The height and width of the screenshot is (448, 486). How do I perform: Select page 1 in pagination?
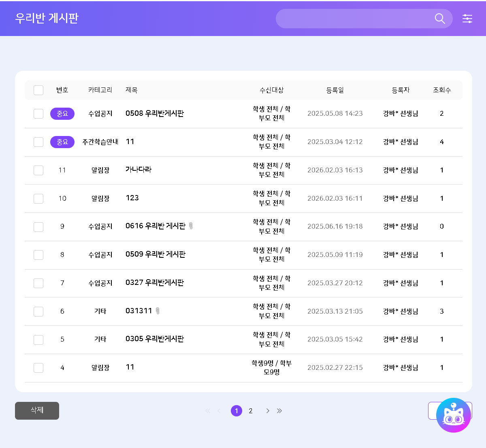pos(237,411)
